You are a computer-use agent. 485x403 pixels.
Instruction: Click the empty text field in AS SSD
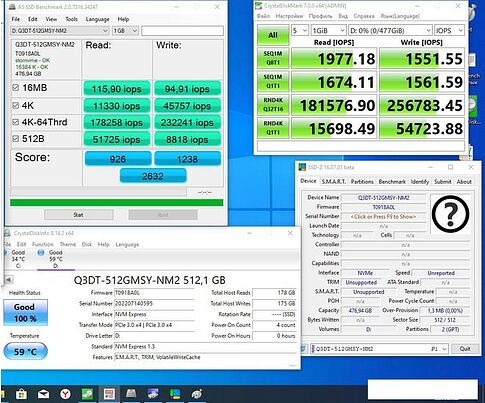[x=182, y=31]
